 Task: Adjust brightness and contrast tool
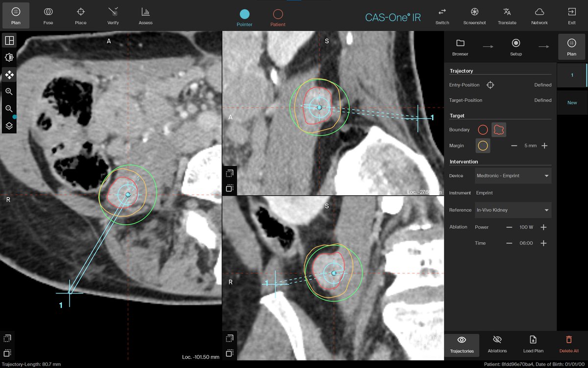point(9,57)
